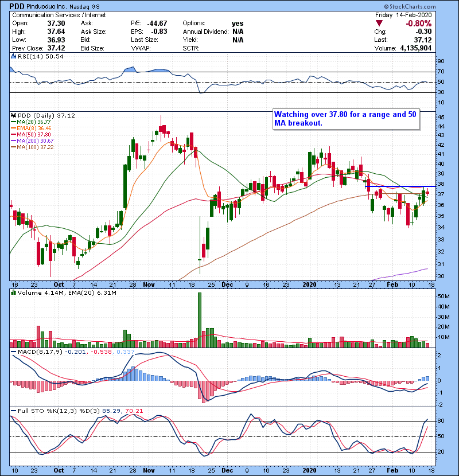Click the PDD (Daily) candlestick icon

coord(13,115)
